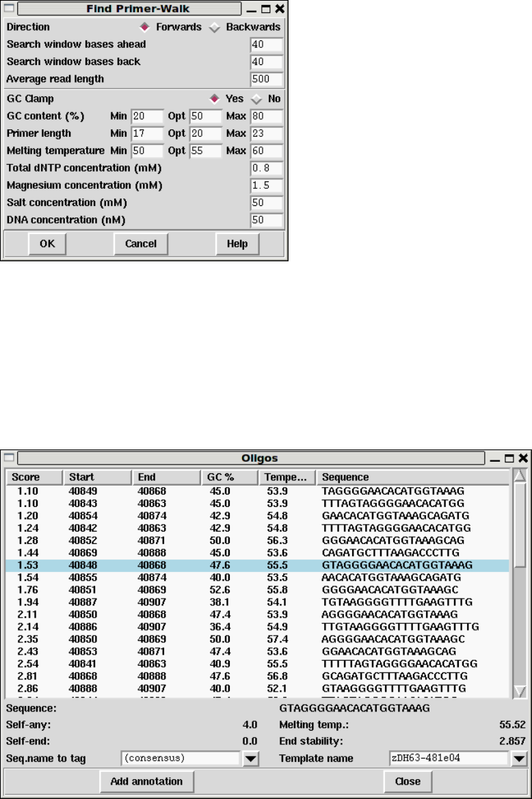Sort oligos by the Sequence column
The image size is (532, 799).
click(412, 477)
